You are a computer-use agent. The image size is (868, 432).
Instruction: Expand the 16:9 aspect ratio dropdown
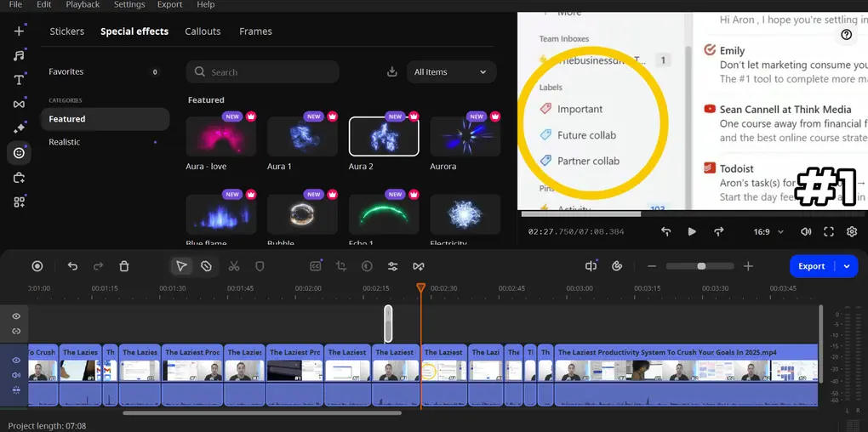point(769,231)
